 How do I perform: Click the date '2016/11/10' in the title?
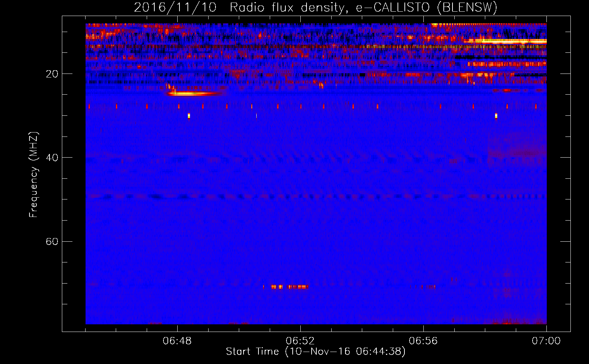[x=175, y=8]
